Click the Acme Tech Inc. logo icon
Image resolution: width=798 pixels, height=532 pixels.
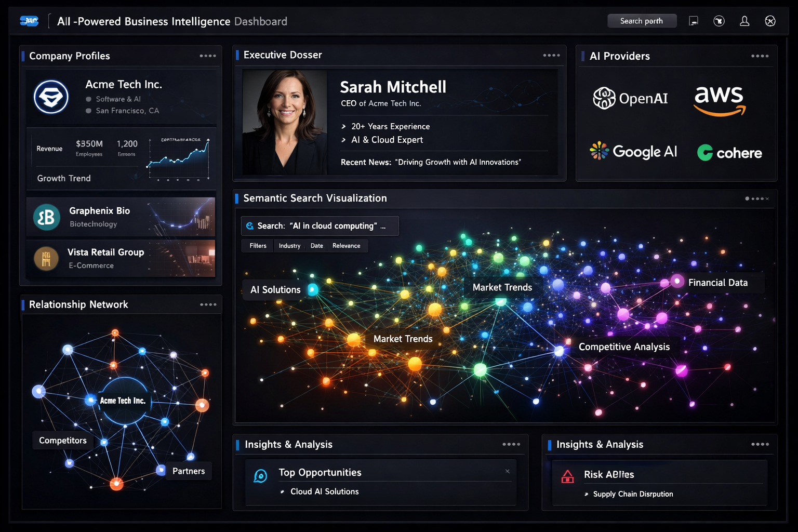click(x=51, y=97)
